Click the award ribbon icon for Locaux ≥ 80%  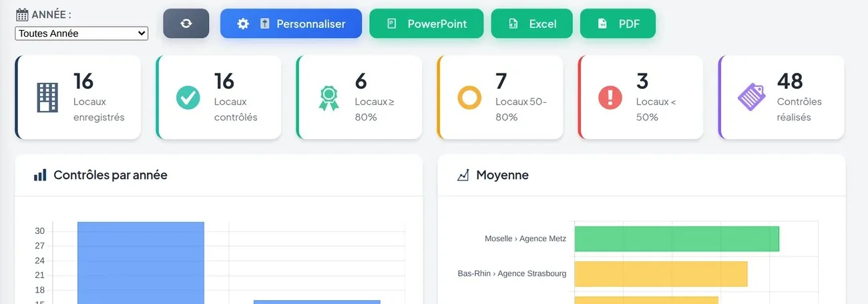pyautogui.click(x=329, y=98)
